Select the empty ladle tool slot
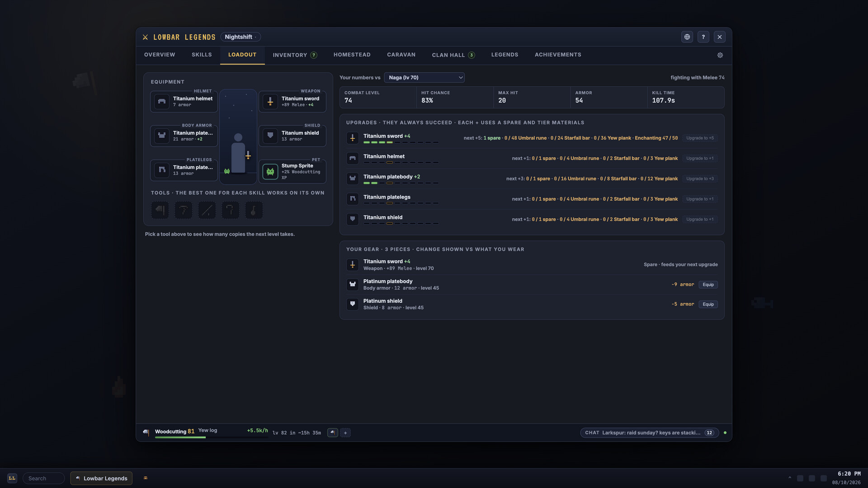The image size is (868, 488). click(x=254, y=210)
